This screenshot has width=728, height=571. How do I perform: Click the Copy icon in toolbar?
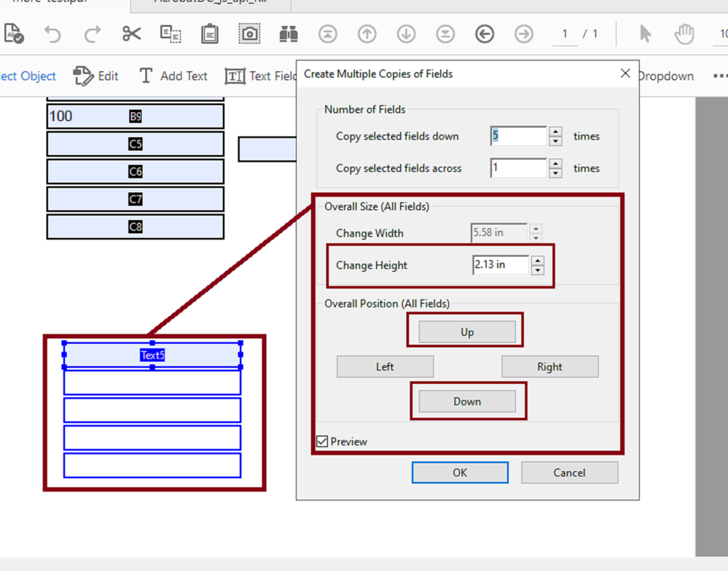coord(171,34)
